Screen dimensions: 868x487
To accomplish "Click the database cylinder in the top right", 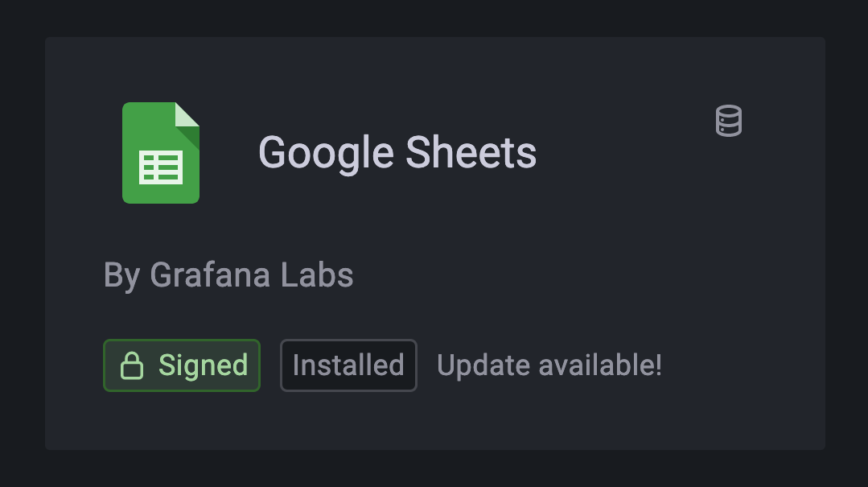I will tap(728, 121).
